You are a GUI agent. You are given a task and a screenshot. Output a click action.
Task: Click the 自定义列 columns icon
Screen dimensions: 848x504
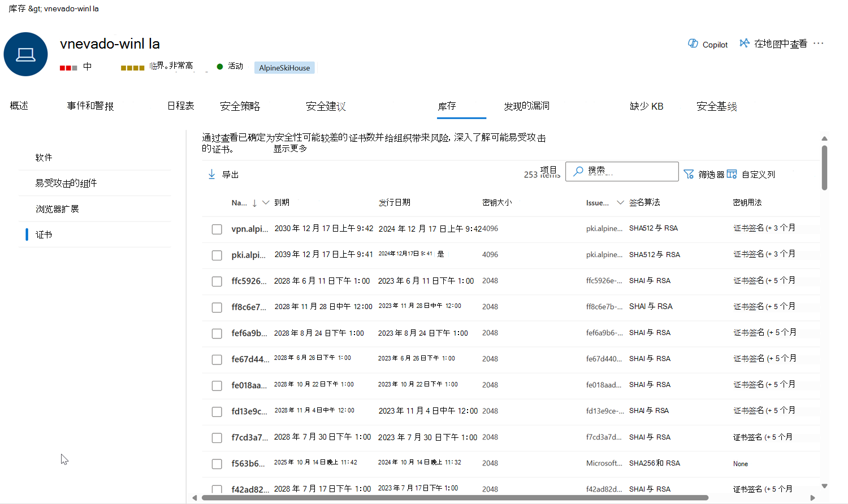732,174
